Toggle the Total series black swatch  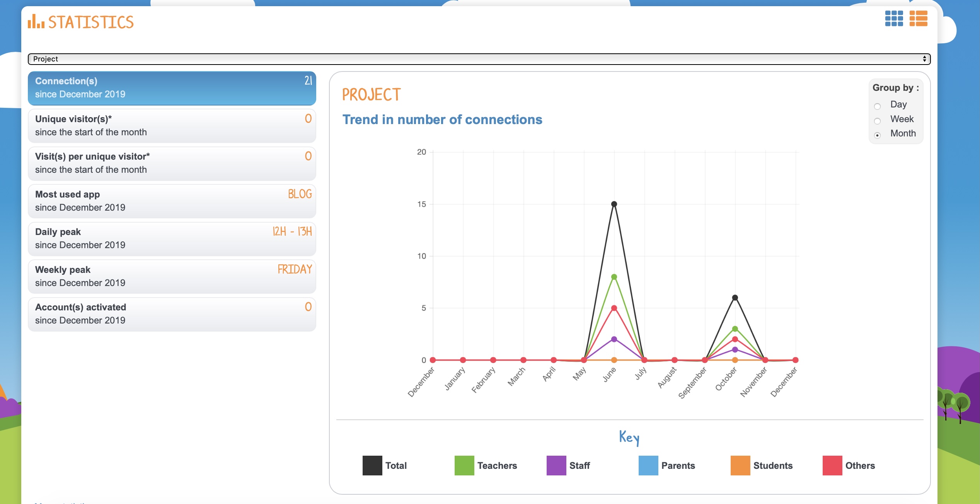pos(372,465)
